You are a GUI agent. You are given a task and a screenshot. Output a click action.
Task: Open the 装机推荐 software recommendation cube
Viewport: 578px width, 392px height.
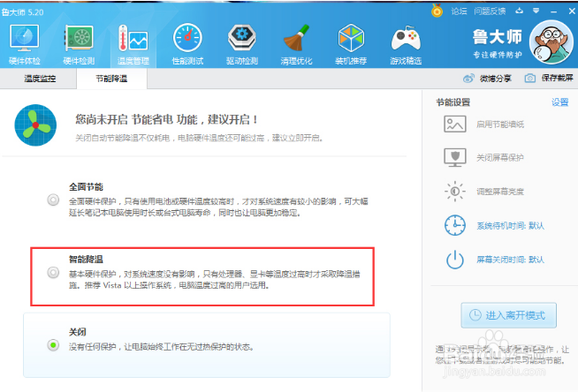(x=351, y=44)
